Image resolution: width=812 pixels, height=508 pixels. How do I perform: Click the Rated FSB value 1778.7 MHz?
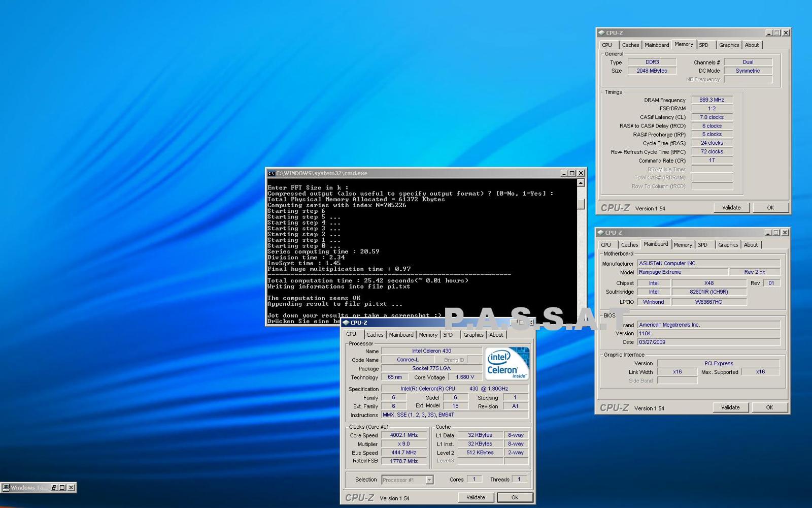tap(404, 461)
